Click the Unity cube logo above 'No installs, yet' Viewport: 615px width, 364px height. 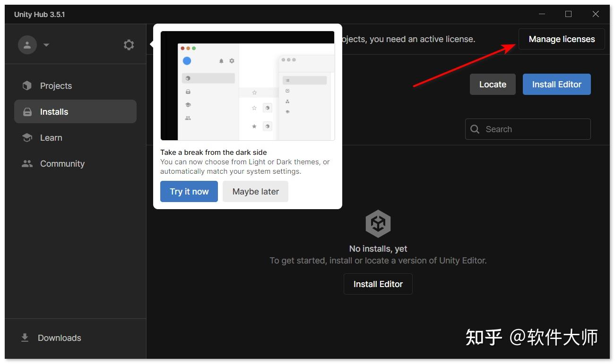(x=378, y=223)
